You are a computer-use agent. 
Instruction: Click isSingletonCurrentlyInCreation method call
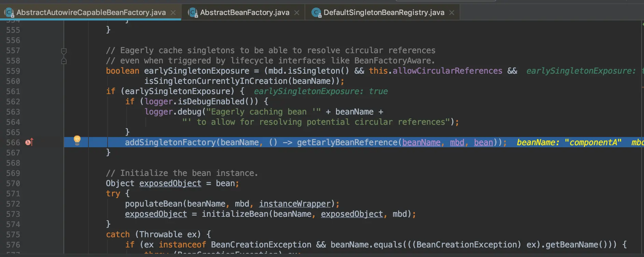(x=216, y=81)
